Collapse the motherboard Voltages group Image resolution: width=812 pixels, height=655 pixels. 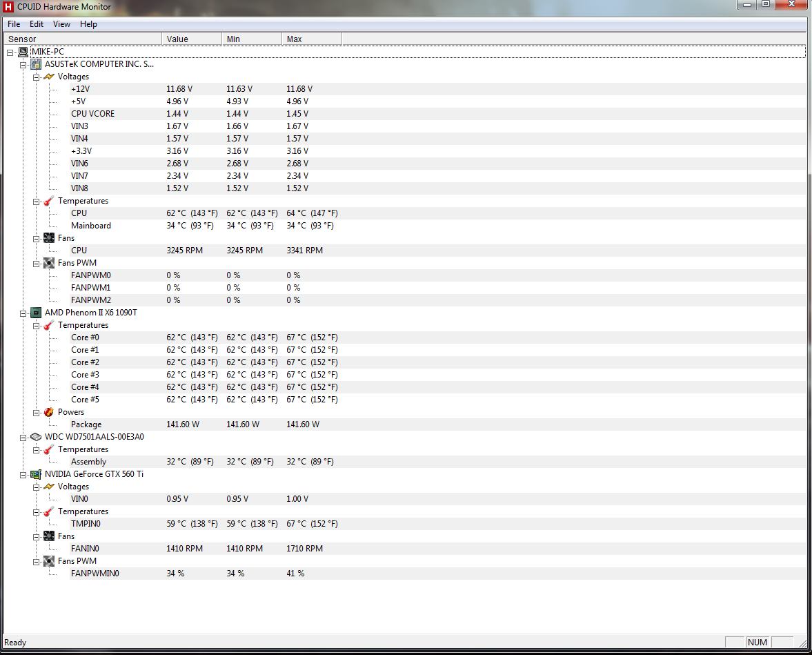tap(37, 77)
